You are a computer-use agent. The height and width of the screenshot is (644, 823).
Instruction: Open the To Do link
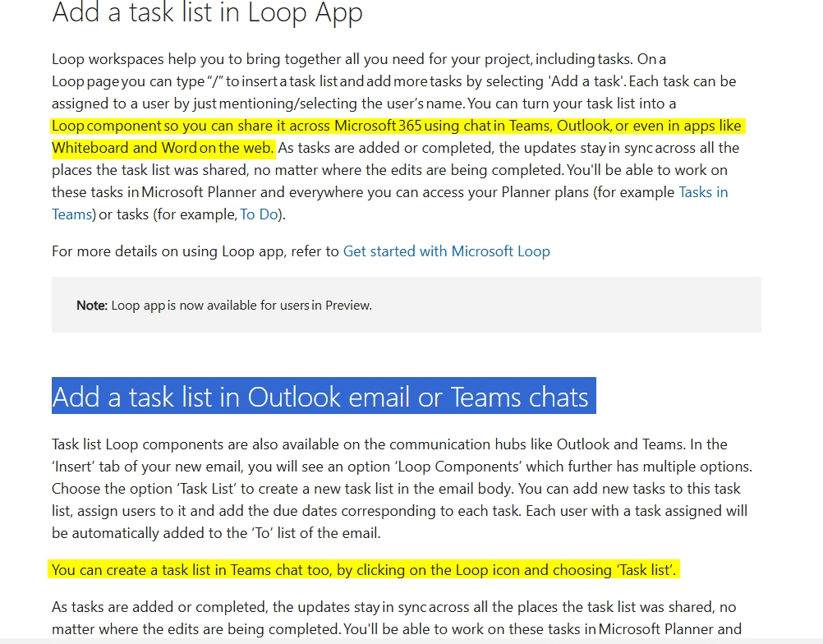pos(259,214)
